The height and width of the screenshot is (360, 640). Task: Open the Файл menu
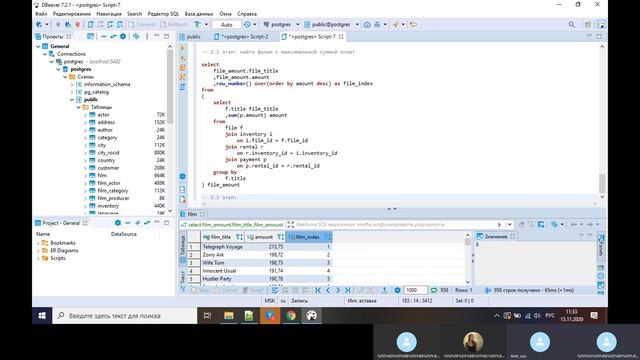[x=41, y=14]
